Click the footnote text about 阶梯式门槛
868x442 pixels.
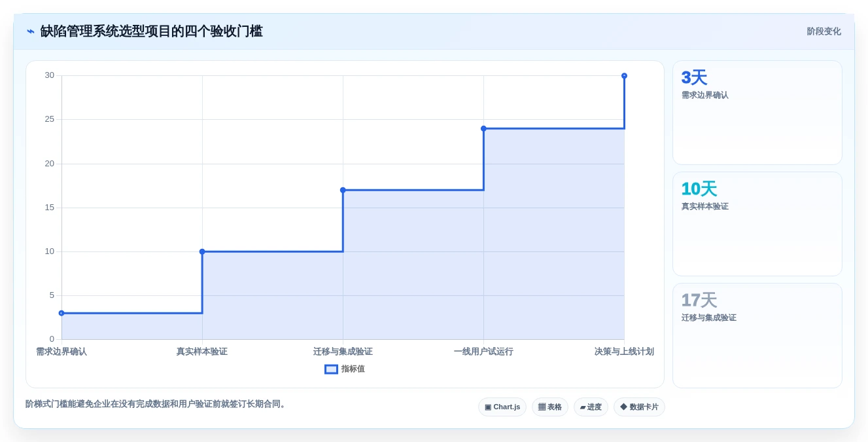pos(157,404)
